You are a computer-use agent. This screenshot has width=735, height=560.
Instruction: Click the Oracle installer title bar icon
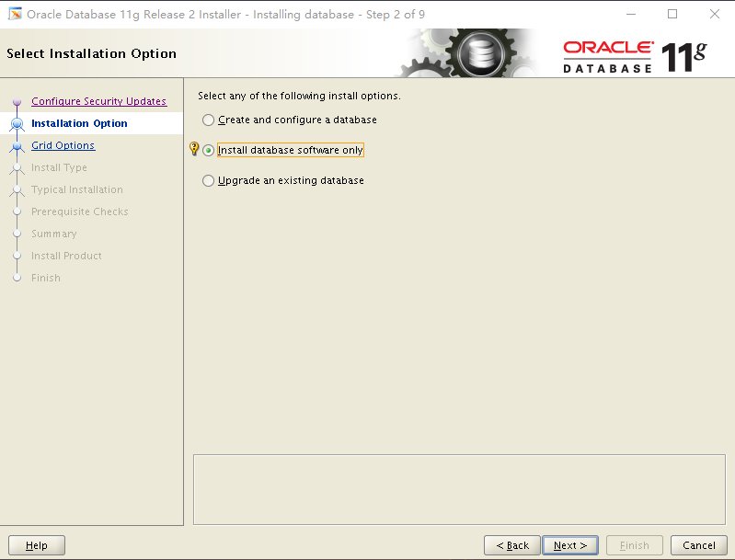pos(15,14)
